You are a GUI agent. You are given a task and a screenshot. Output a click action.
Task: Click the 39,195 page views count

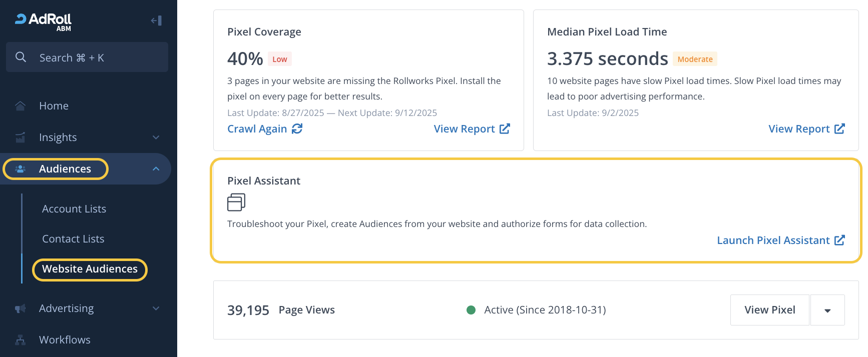[248, 310]
